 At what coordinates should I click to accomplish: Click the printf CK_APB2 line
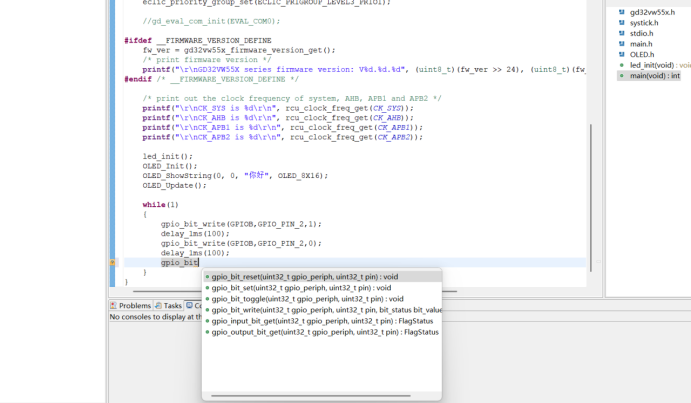[282, 138]
